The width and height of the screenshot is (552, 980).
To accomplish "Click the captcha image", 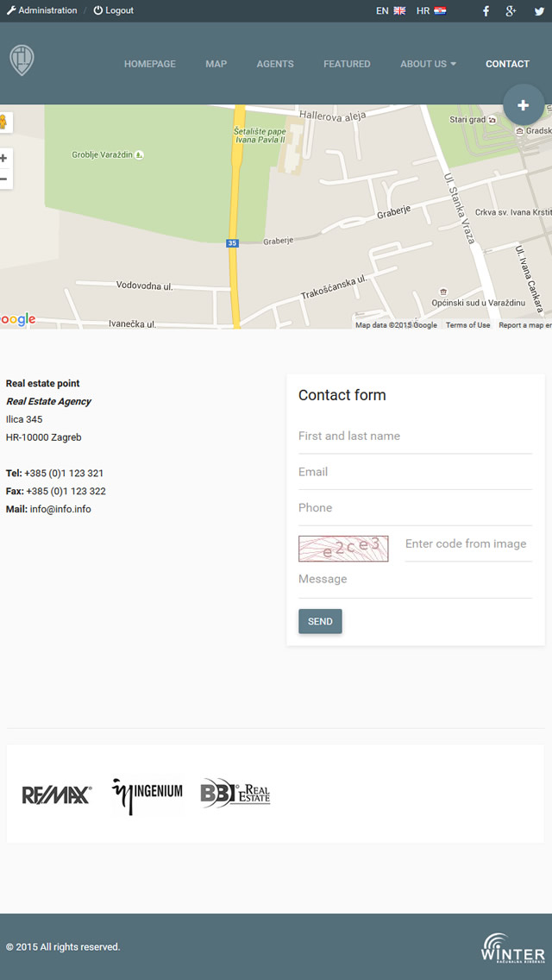I will (x=343, y=549).
